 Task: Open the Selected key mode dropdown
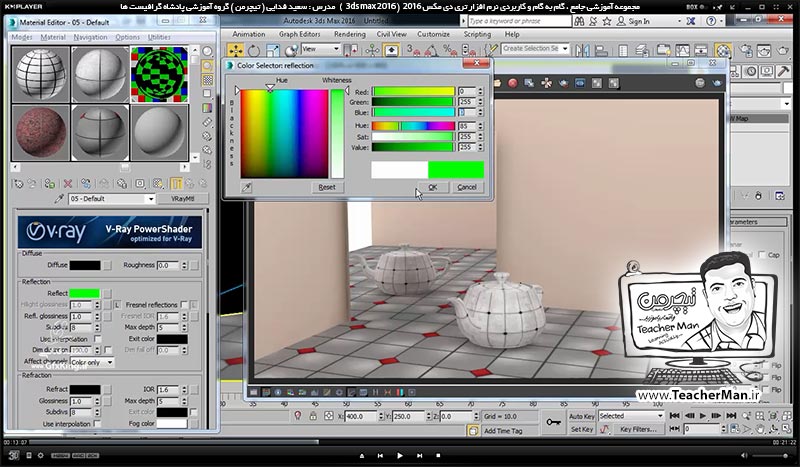[x=631, y=416]
